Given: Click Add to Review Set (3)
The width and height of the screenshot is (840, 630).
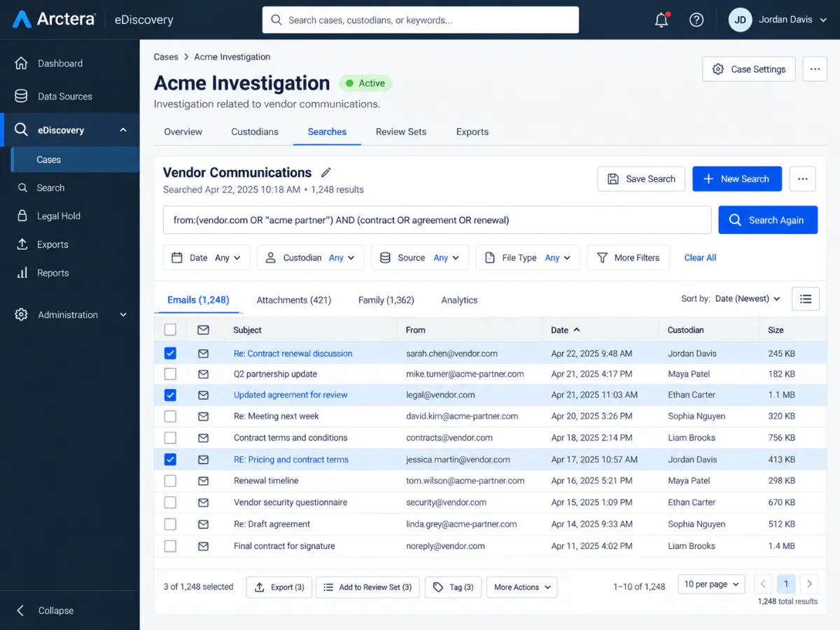Looking at the screenshot, I should point(368,587).
